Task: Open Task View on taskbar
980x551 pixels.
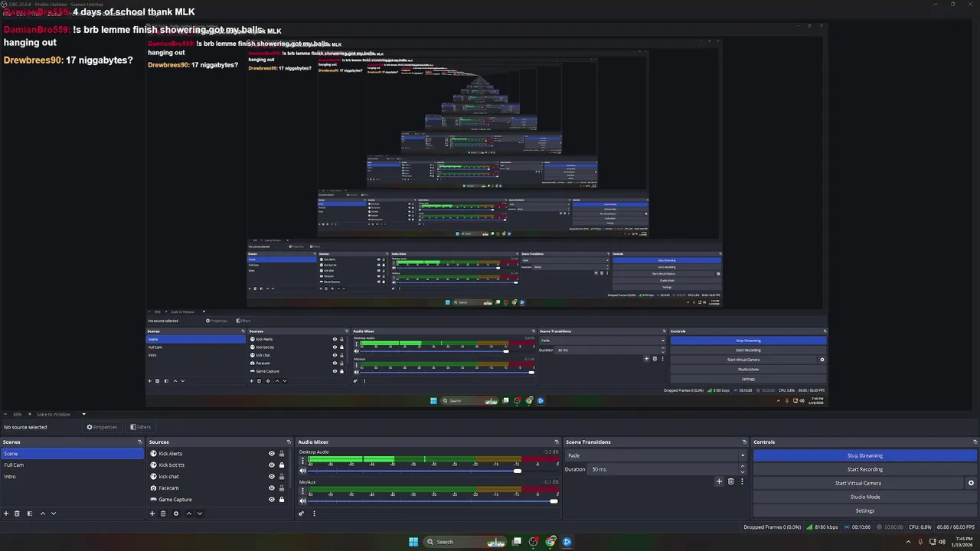Action: tap(517, 542)
